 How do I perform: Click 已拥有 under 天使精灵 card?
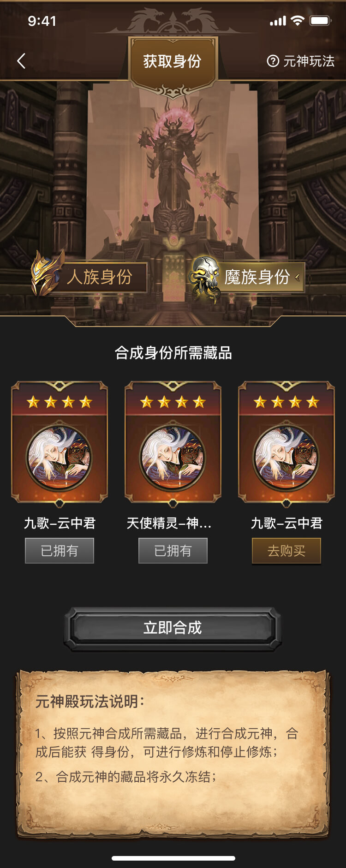[x=173, y=551]
